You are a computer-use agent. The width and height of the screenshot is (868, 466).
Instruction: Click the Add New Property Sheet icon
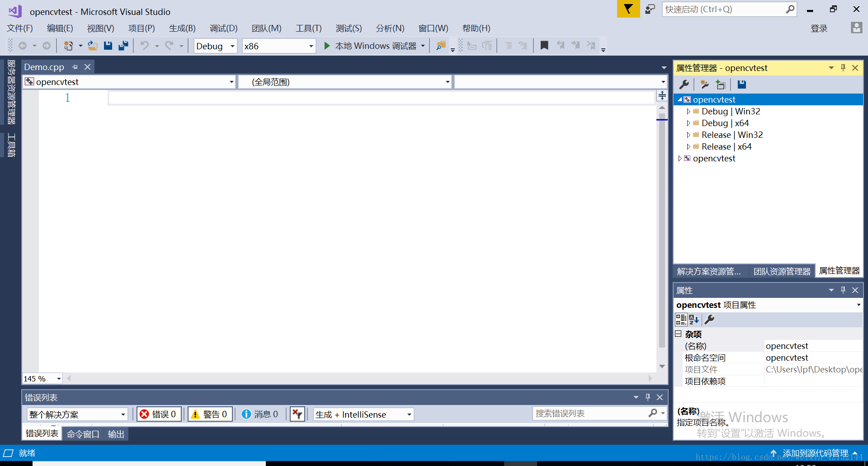point(721,85)
